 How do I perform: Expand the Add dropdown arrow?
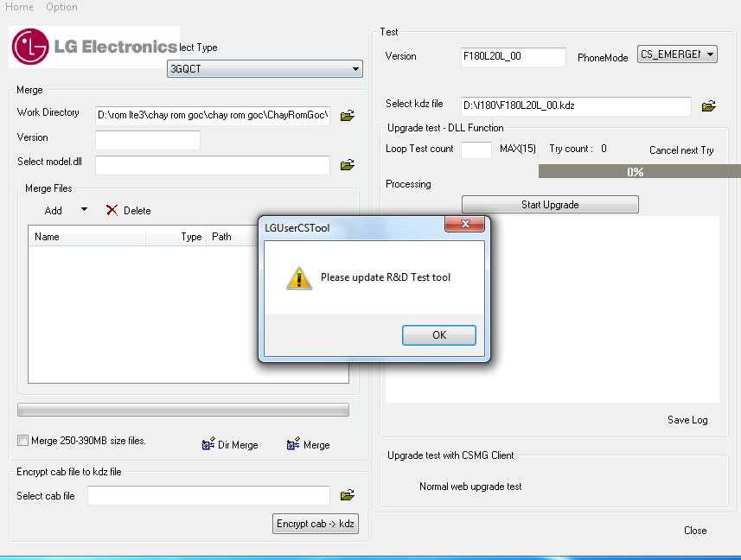[x=84, y=209]
